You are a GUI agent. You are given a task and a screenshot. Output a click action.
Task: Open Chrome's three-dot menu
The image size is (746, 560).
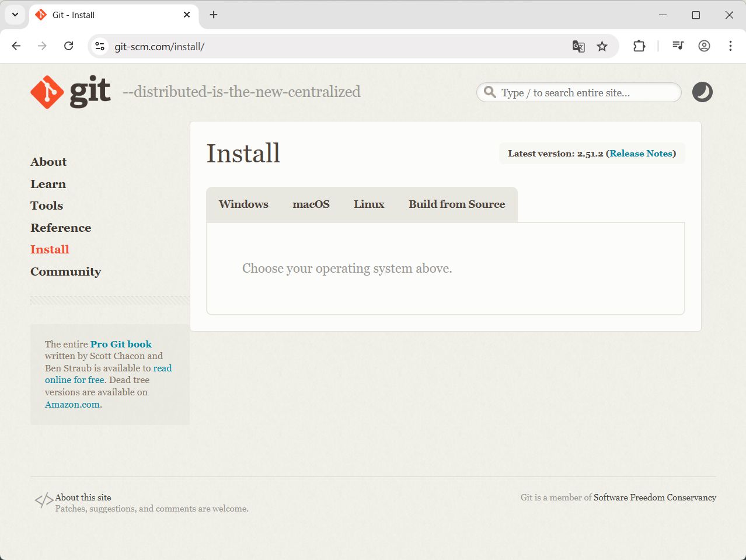click(x=730, y=46)
